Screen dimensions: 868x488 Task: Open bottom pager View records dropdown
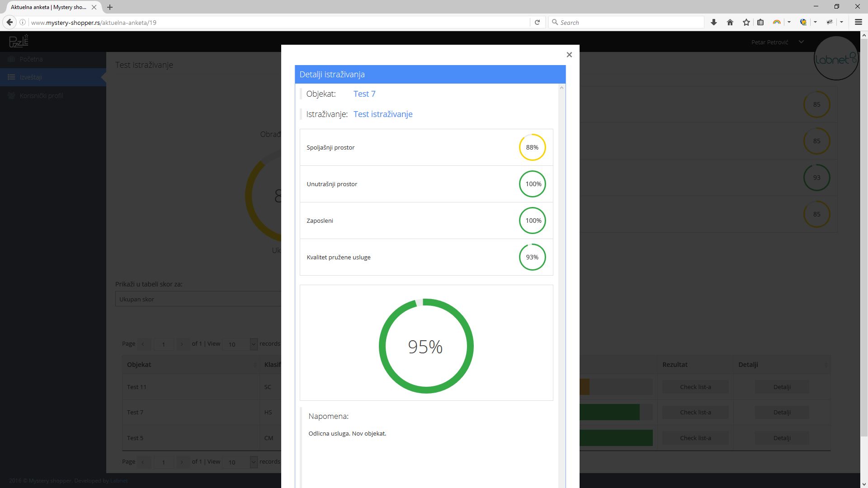tap(240, 462)
